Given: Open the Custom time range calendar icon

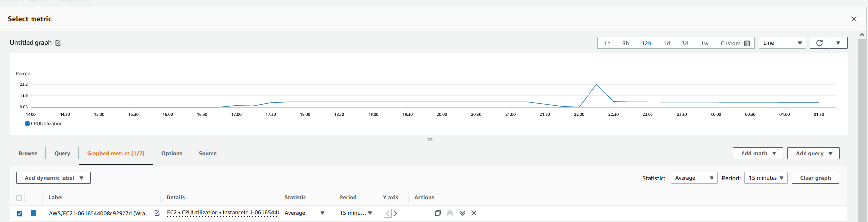Looking at the screenshot, I should click(x=747, y=43).
